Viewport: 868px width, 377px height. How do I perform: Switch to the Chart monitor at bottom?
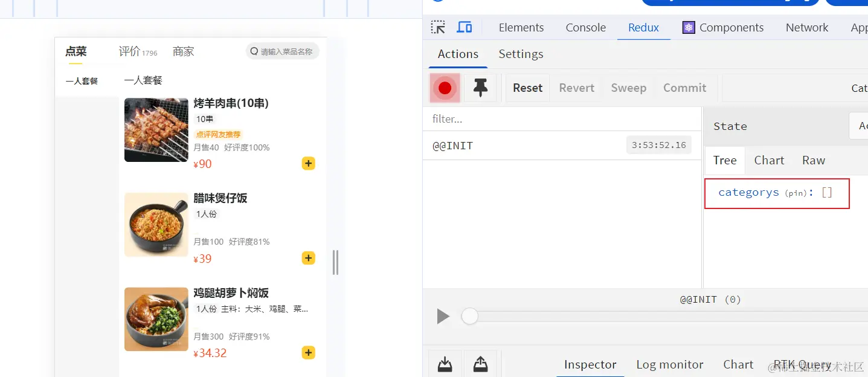(x=738, y=364)
